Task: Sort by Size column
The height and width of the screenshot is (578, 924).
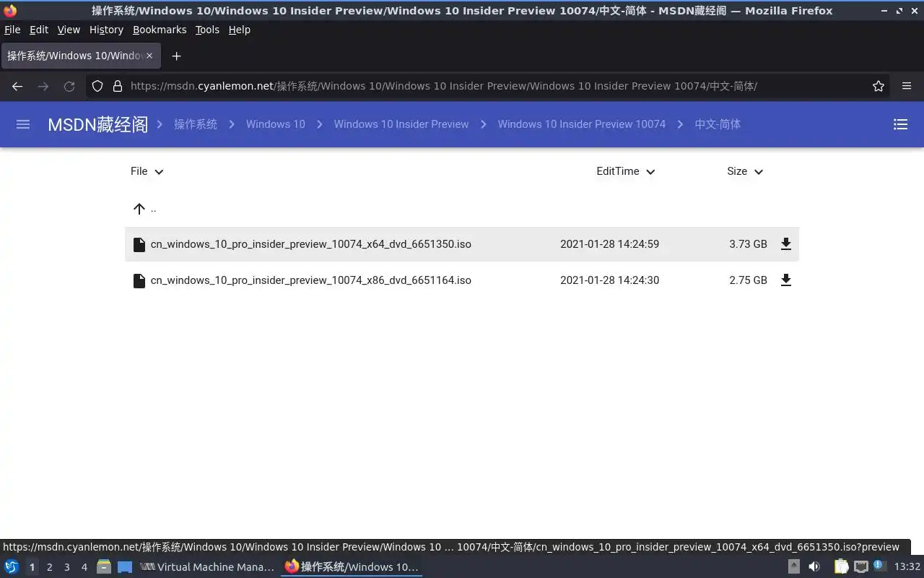Action: point(745,171)
